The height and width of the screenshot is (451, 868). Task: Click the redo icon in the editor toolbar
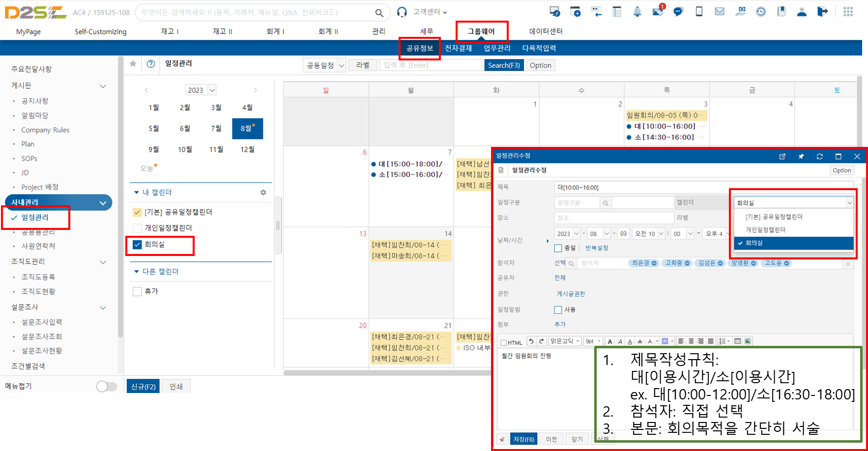542,341
